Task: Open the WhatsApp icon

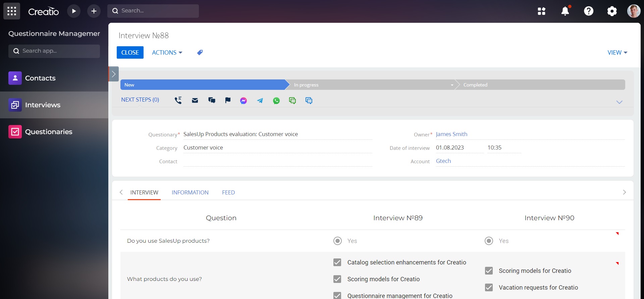Action: click(276, 101)
